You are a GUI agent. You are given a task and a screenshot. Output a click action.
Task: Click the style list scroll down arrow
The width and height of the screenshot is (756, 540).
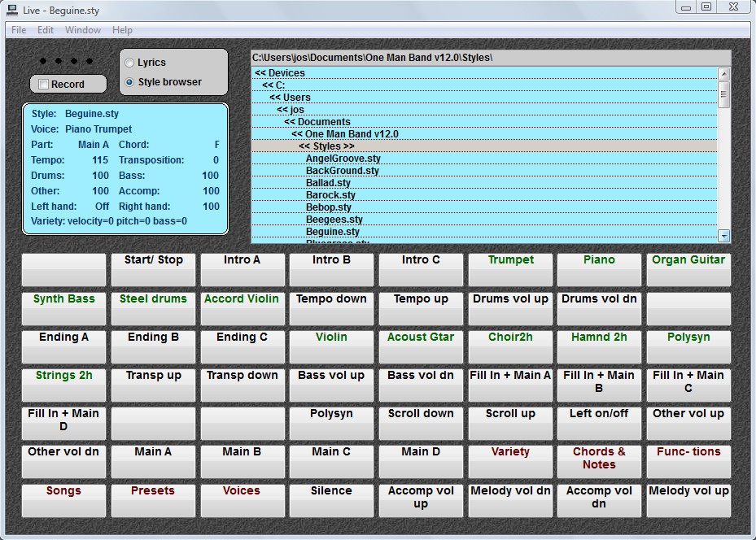tap(724, 236)
